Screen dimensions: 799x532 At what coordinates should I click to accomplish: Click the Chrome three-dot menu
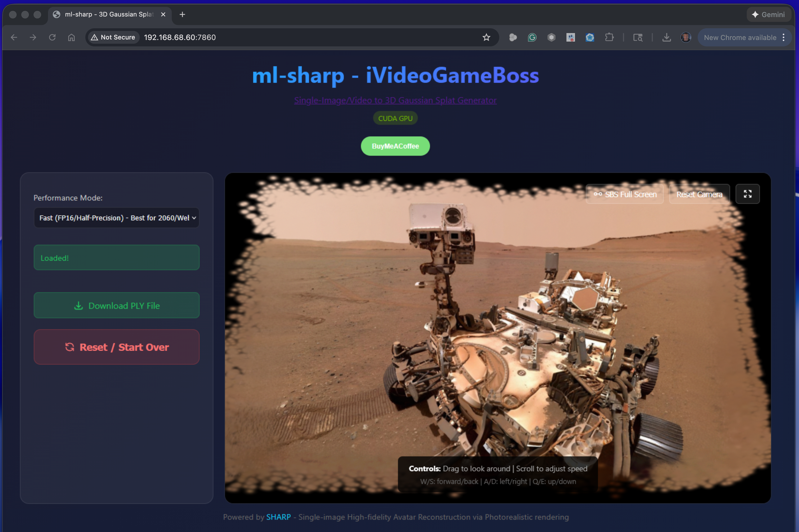click(x=784, y=37)
